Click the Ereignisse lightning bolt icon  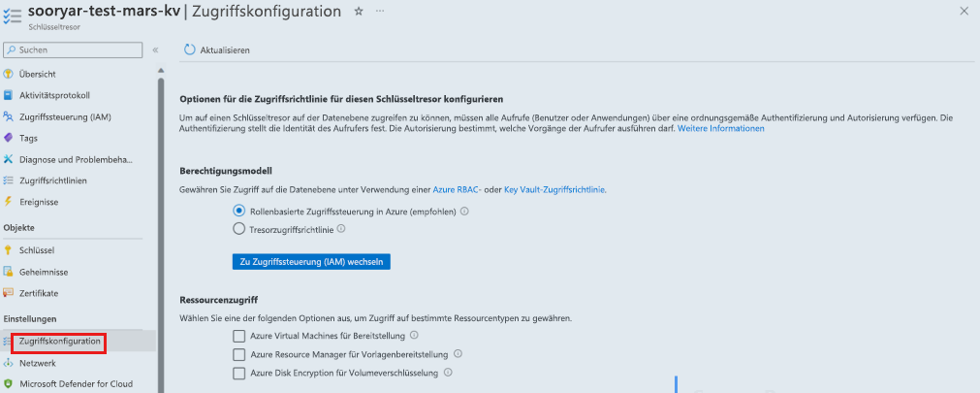(8, 202)
